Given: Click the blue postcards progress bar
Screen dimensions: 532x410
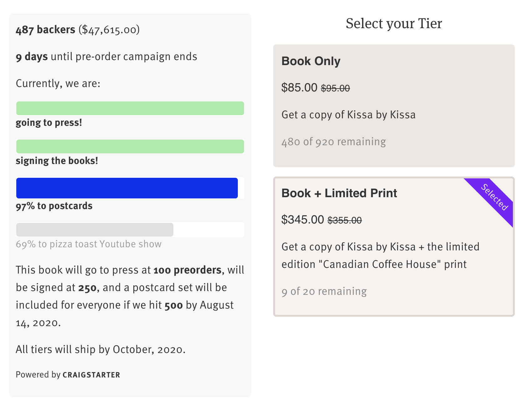Looking at the screenshot, I should 127,188.
